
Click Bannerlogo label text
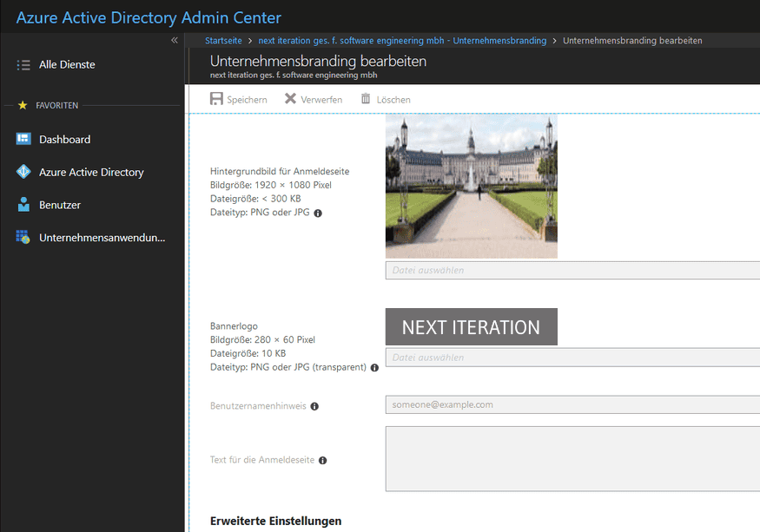(234, 326)
